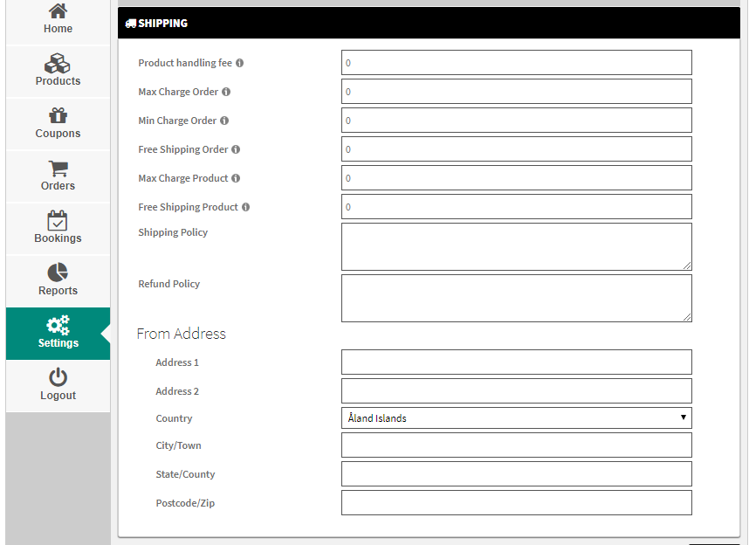Focus the Free Shipping Product field

pyautogui.click(x=517, y=207)
